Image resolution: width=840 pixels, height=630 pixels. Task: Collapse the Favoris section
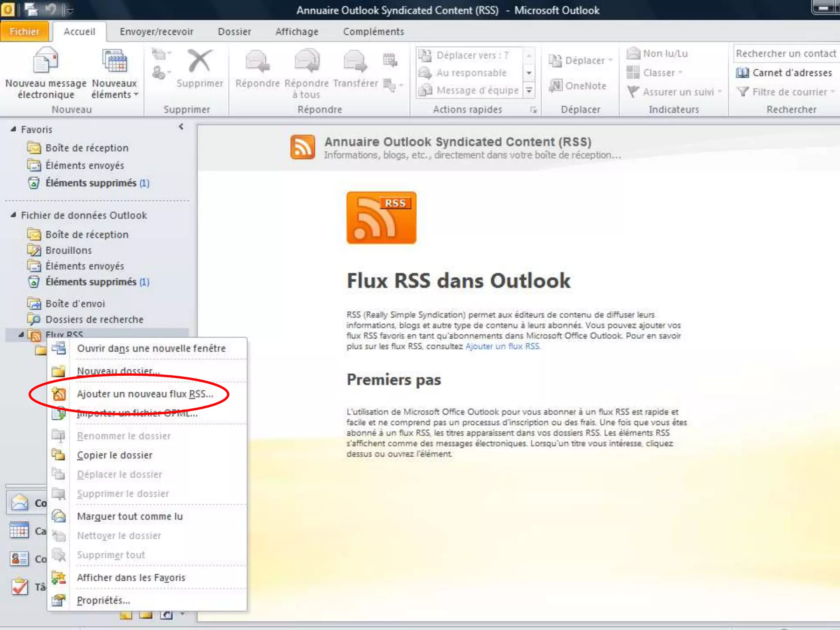pos(13,129)
